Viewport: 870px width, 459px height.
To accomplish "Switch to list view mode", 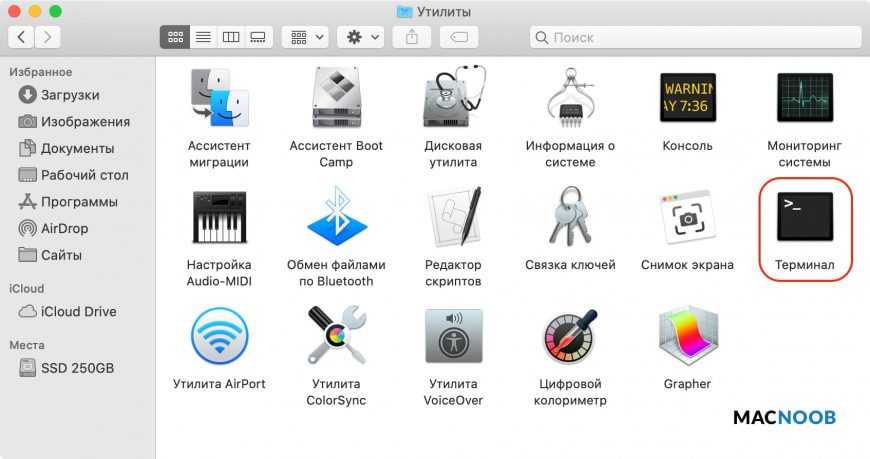I will tap(203, 37).
